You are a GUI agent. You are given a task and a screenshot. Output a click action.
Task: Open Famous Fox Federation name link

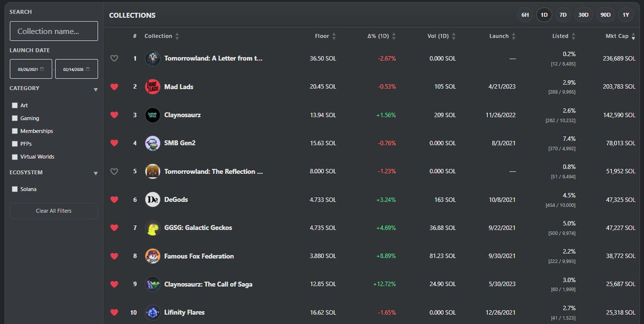pos(199,256)
